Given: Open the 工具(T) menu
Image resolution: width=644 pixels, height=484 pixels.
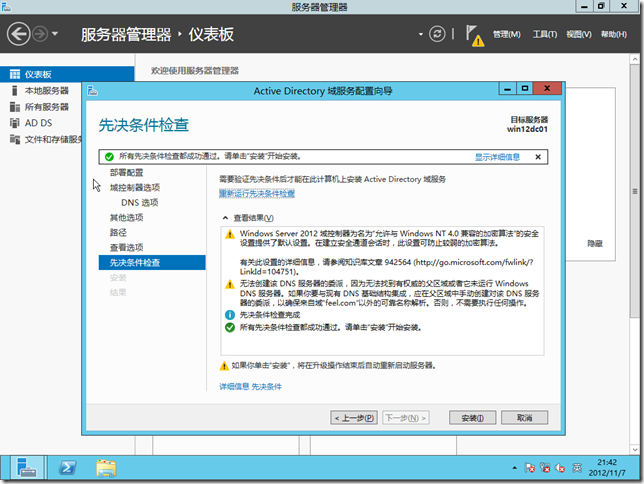Looking at the screenshot, I should (545, 34).
